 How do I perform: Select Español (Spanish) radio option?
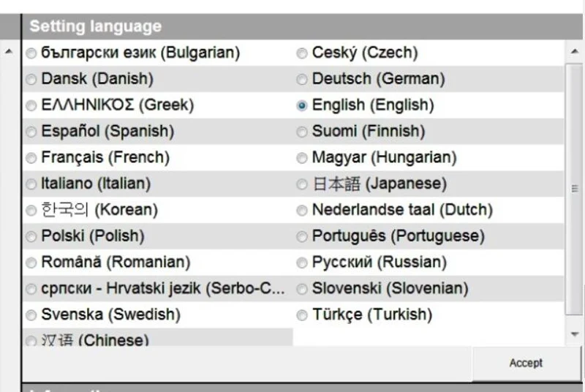tap(31, 132)
